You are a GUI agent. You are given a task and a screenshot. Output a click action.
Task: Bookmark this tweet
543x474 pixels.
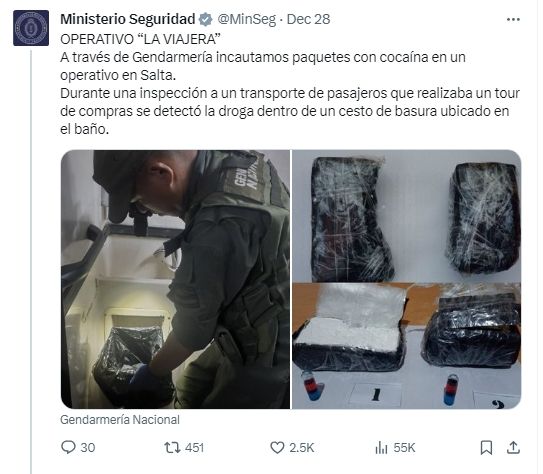[486, 448]
